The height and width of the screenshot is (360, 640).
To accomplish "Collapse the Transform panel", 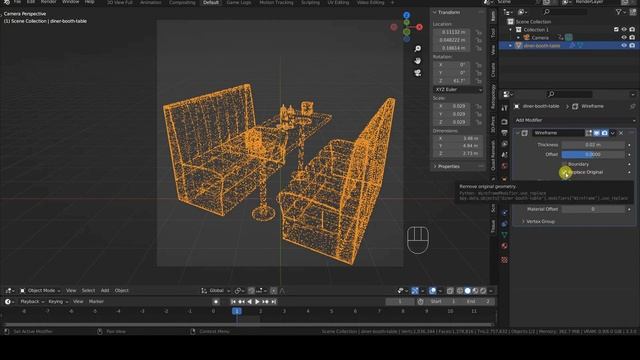I will tap(435, 12).
